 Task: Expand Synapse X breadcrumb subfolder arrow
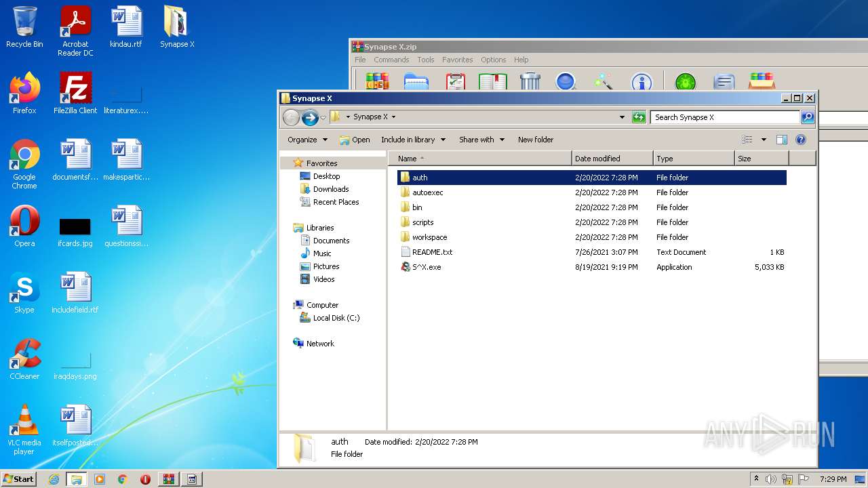[x=393, y=117]
